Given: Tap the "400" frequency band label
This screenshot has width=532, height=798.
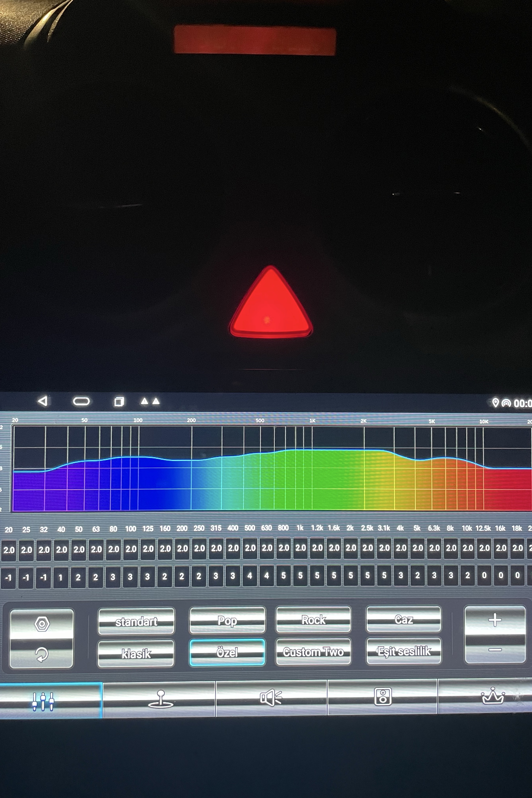Looking at the screenshot, I should [x=233, y=528].
